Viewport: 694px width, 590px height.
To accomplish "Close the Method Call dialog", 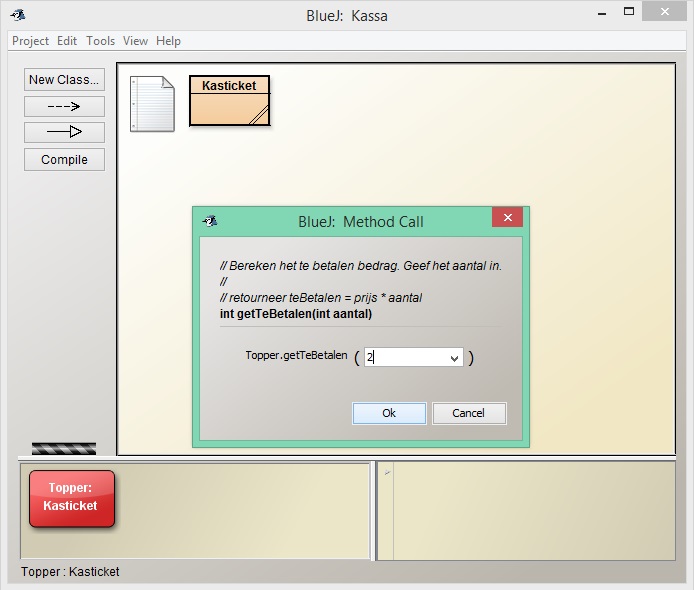I will coord(508,217).
